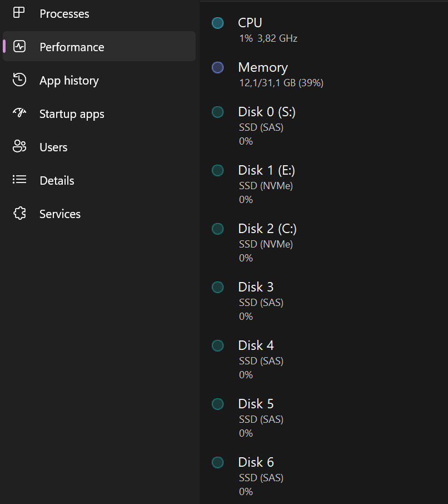
Task: Open the App history tab
Action: coord(69,81)
